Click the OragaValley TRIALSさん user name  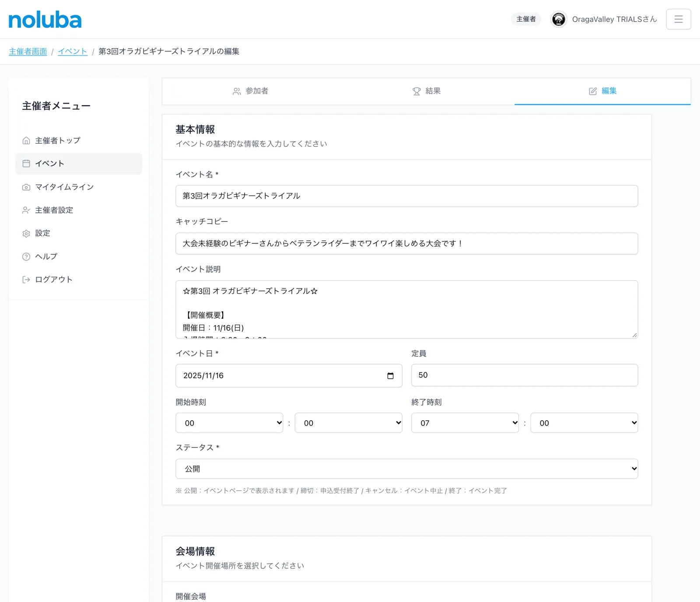[614, 19]
